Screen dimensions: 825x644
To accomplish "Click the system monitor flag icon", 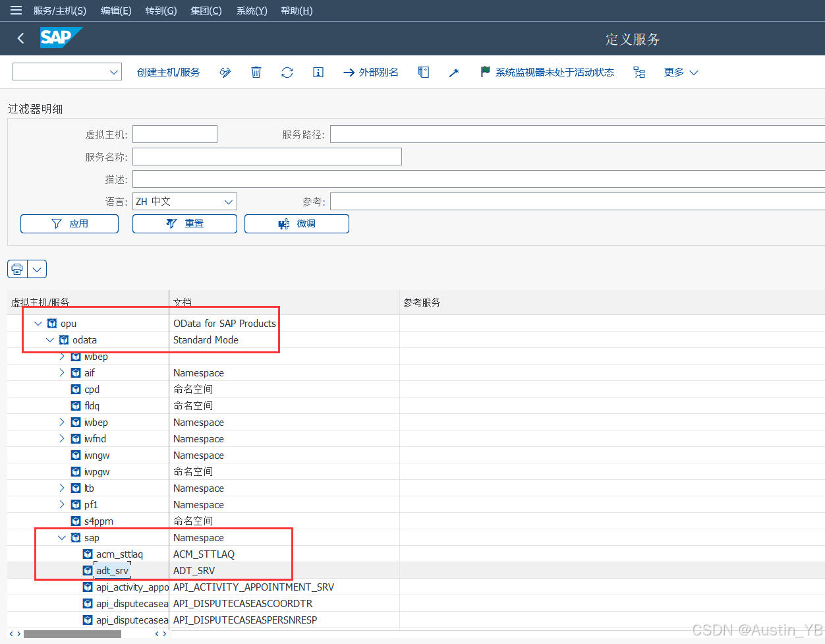I will [486, 72].
